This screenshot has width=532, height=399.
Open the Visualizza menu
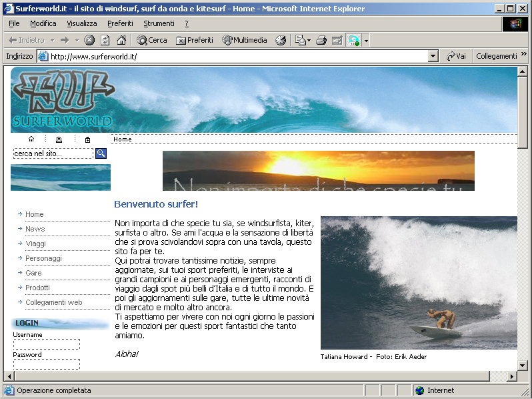click(81, 23)
